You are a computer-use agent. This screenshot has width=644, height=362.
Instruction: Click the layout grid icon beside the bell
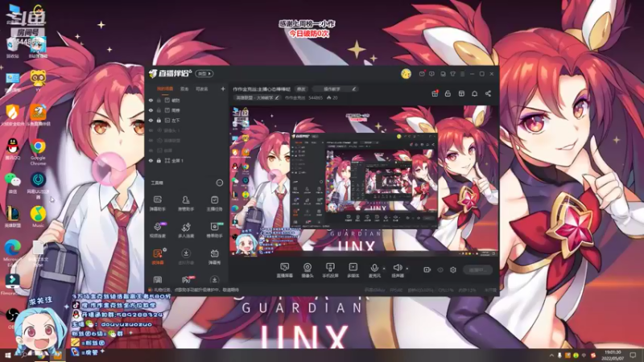coord(461,93)
